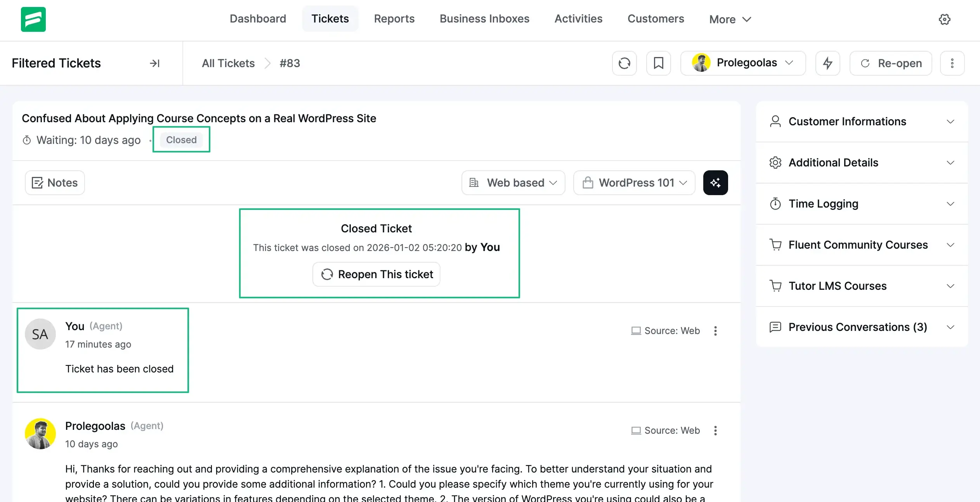Image resolution: width=980 pixels, height=502 pixels.
Task: Open the kebab menu on your closed message
Action: 715,331
